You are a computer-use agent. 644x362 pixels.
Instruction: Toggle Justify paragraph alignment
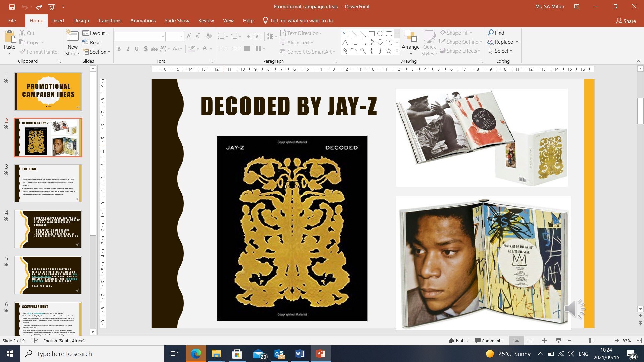click(x=247, y=49)
